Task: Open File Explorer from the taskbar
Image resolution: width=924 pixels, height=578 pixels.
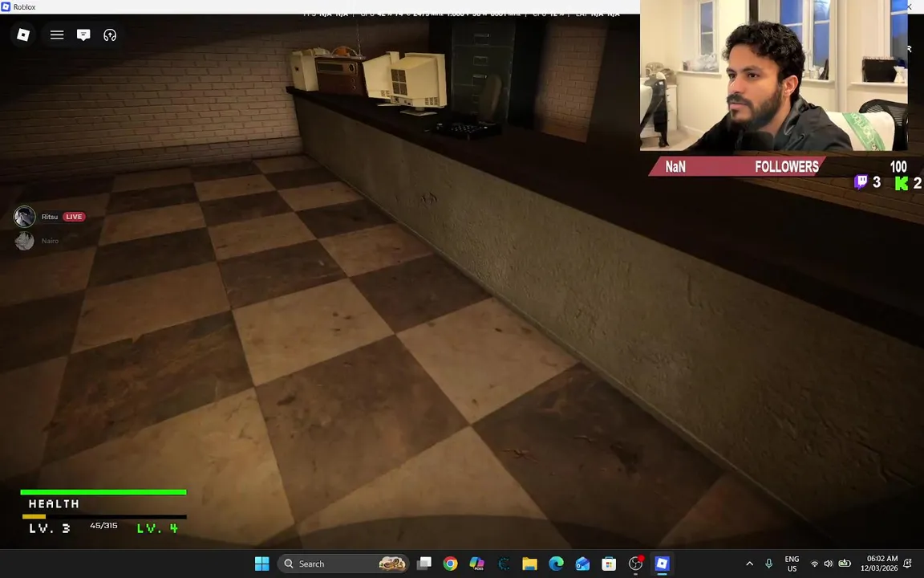Action: click(529, 564)
